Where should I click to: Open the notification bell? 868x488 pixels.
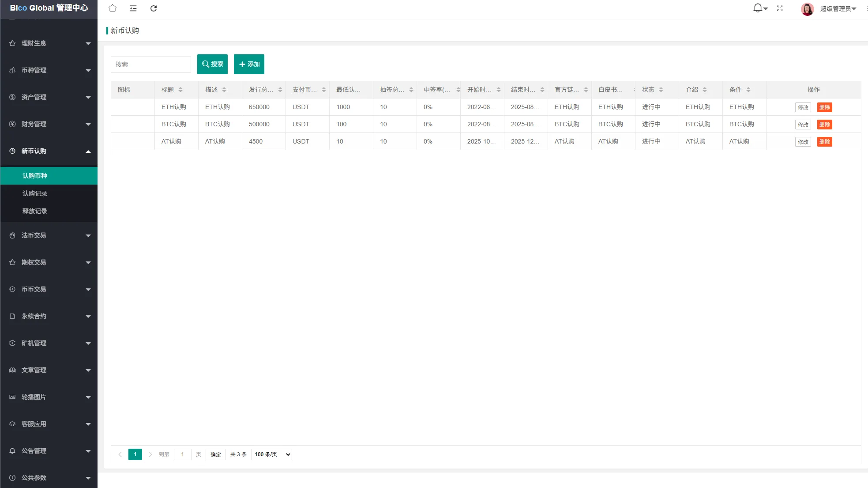[x=758, y=8]
